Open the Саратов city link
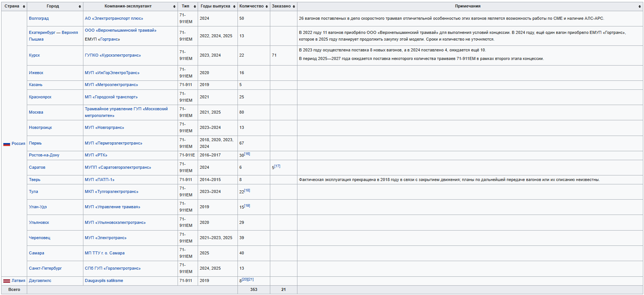 pos(37,167)
